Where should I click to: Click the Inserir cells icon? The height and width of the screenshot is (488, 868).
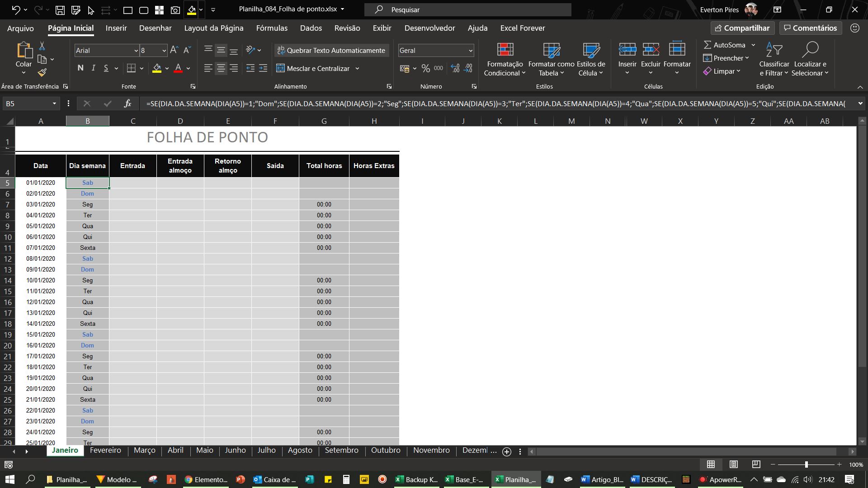(627, 50)
